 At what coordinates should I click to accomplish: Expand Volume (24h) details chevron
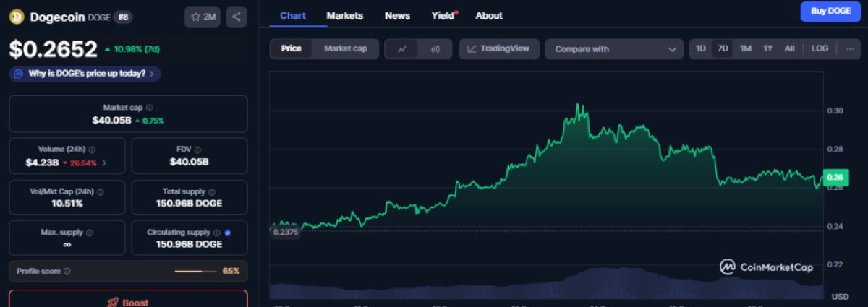pos(104,163)
